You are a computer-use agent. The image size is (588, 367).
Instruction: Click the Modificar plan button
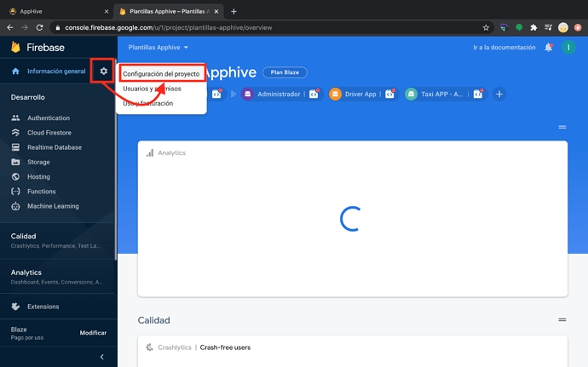coord(93,333)
